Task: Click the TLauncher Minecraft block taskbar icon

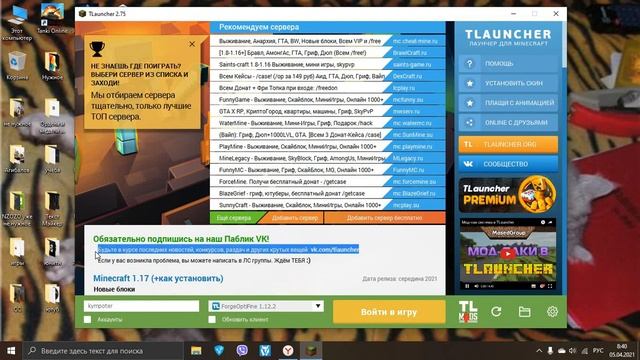Action: coord(311,351)
